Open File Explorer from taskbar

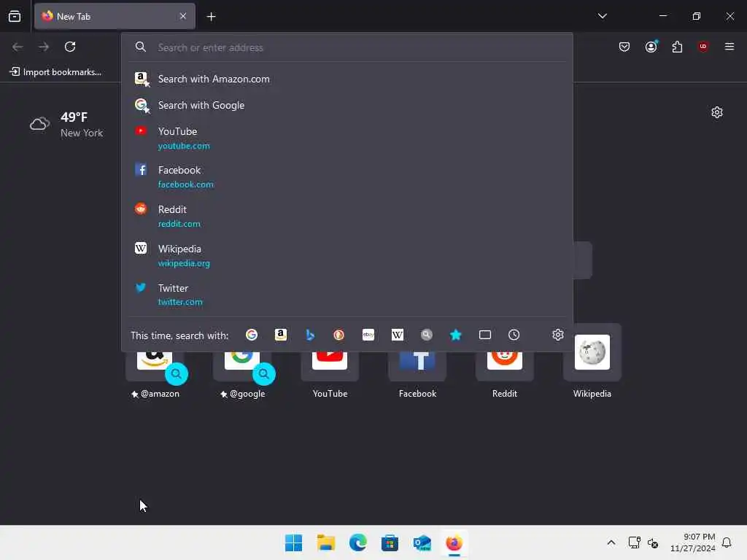tap(326, 542)
